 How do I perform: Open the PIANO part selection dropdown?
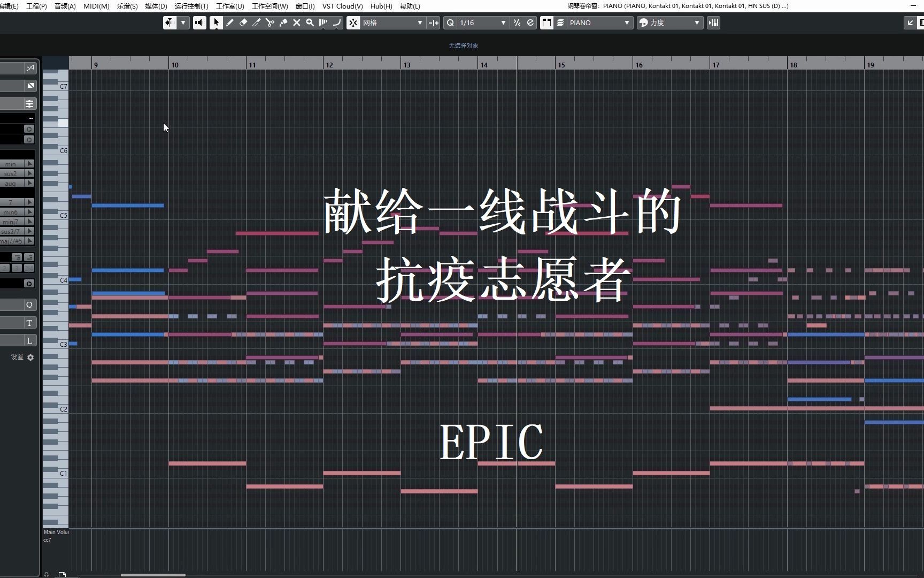(x=600, y=22)
